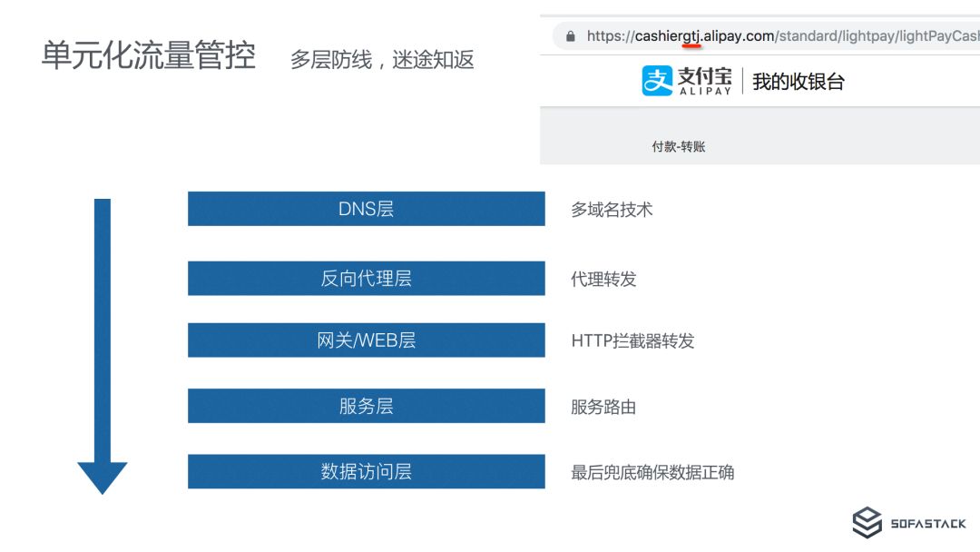The width and height of the screenshot is (980, 552).
Task: Click the 代理转发 label
Action: coord(603,279)
